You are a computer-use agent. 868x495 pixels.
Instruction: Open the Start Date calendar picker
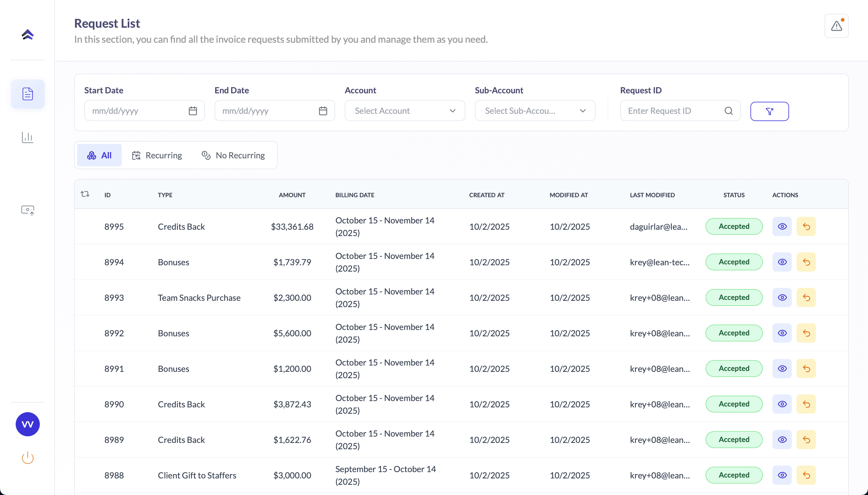[193, 111]
